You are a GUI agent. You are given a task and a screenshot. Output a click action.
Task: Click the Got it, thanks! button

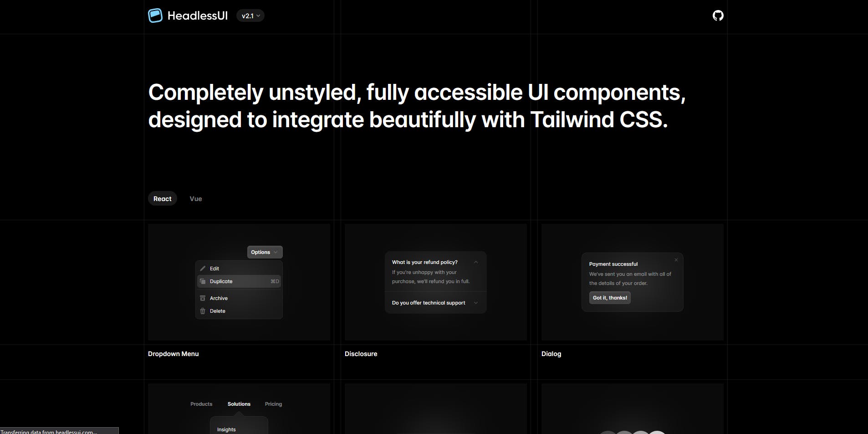pos(610,298)
